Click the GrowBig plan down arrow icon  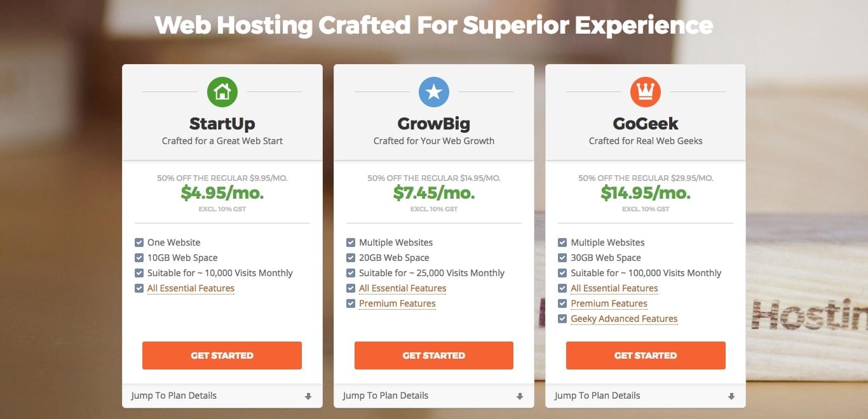point(520,396)
